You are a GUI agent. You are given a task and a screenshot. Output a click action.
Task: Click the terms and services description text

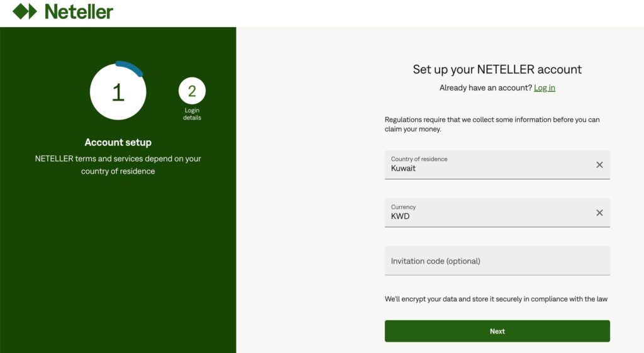[118, 165]
